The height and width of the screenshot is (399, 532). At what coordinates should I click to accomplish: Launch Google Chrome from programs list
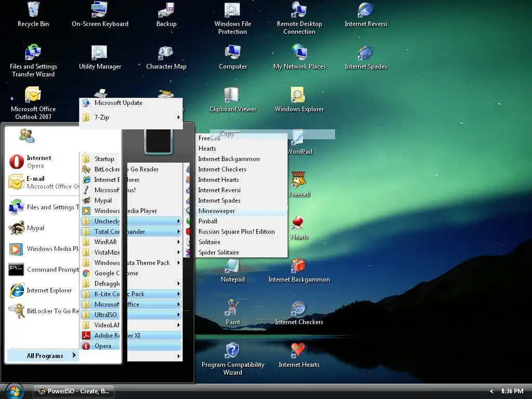pos(131,273)
